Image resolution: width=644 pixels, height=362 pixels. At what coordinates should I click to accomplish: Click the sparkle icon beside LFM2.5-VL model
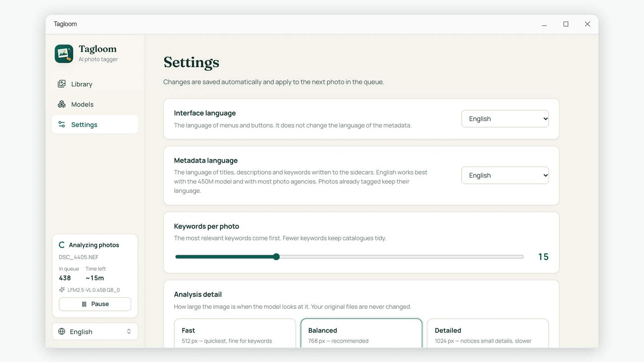(x=62, y=290)
